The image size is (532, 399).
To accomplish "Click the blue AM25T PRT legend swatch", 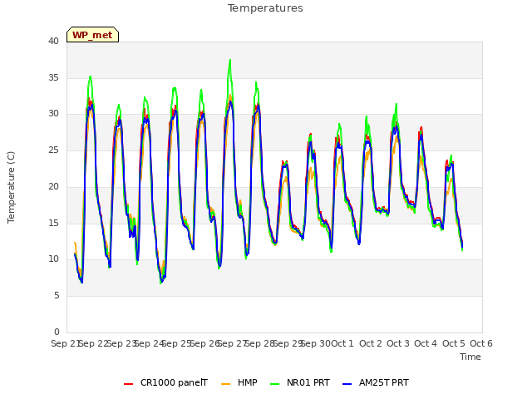I will coord(347,384).
